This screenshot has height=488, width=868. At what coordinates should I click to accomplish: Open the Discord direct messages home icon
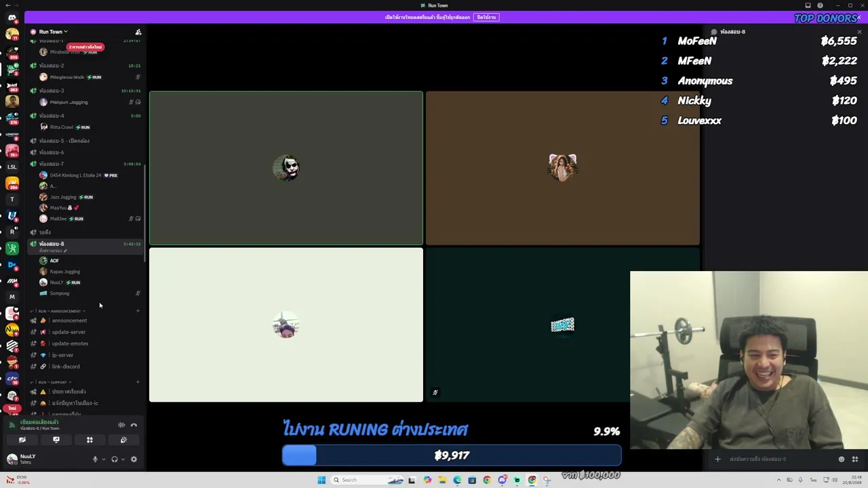point(12,18)
